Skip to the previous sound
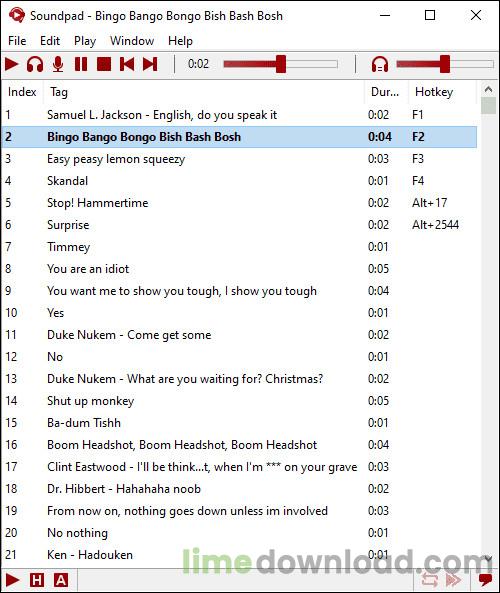Viewport: 500px width, 593px height. tap(127, 64)
